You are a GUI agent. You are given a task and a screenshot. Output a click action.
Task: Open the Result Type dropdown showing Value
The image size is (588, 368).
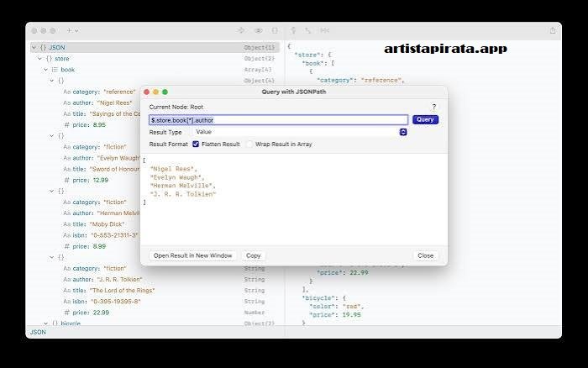click(x=300, y=132)
